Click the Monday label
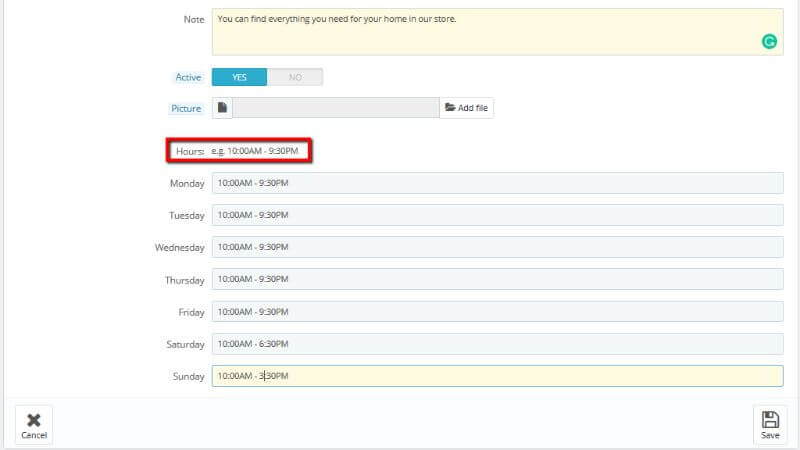This screenshot has width=800, height=450. click(x=187, y=184)
